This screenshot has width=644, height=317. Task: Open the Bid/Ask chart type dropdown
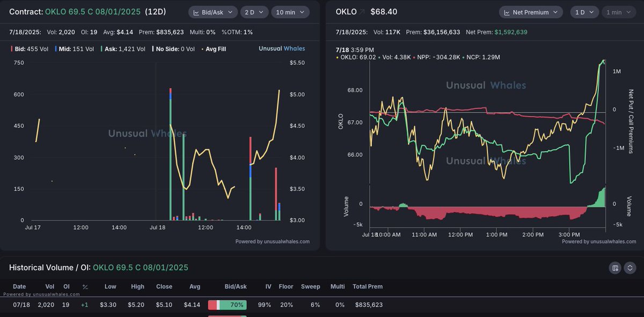212,12
